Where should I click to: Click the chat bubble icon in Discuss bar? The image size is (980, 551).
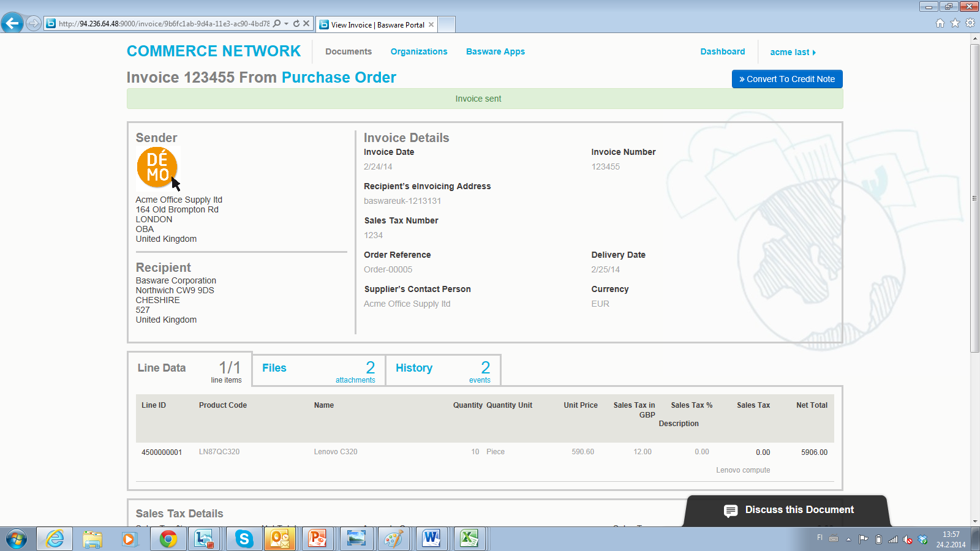click(x=731, y=511)
